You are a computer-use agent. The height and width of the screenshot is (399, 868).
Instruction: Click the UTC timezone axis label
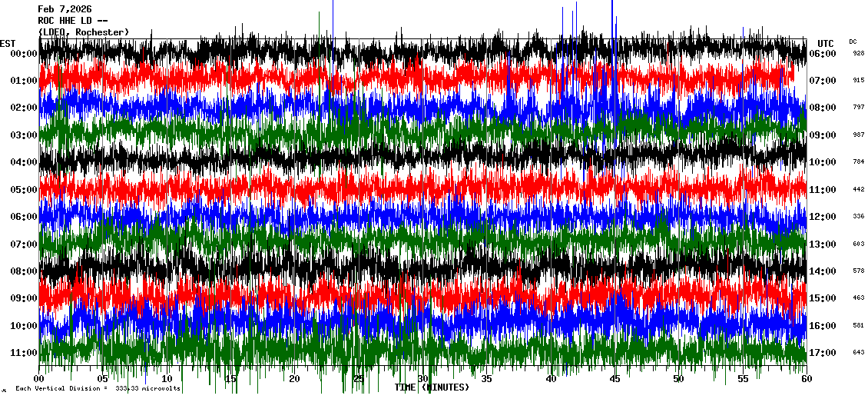tap(826, 43)
